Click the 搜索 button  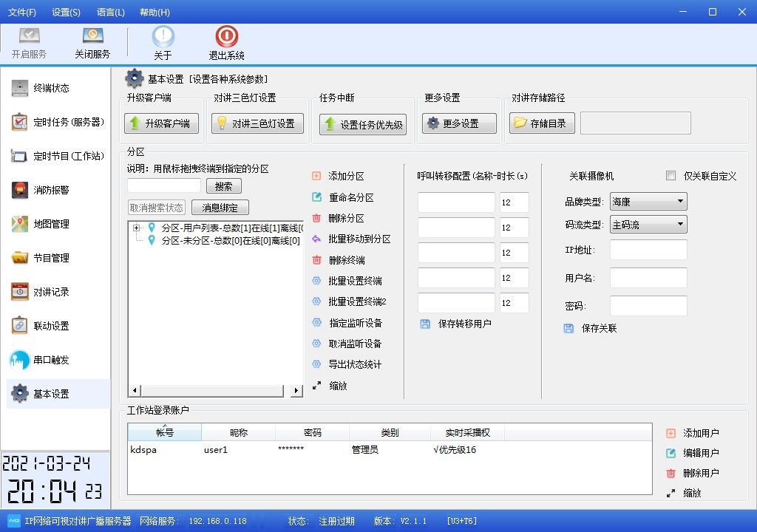point(224,185)
